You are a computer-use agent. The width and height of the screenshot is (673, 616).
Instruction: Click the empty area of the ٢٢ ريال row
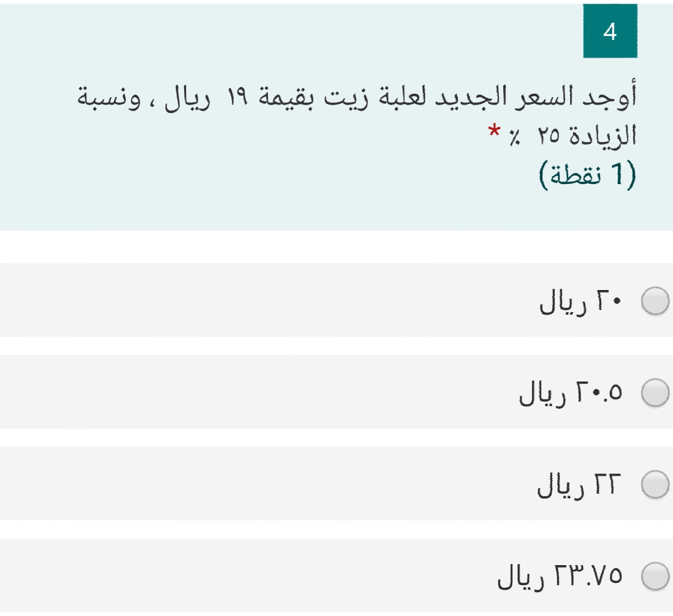(266, 483)
